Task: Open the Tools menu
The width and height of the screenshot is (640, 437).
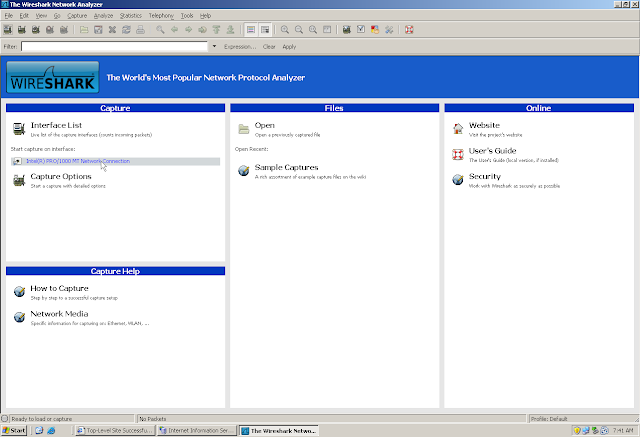Action: (187, 16)
